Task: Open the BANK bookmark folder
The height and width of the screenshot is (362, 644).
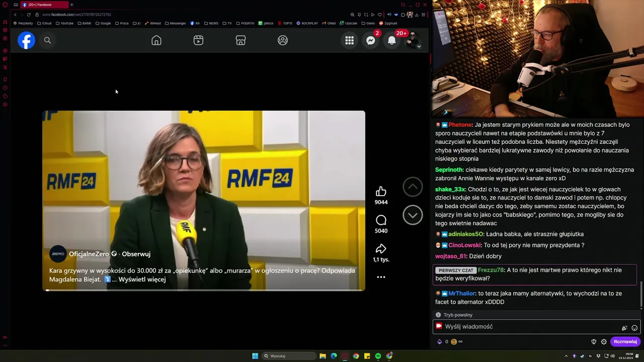Action: (85, 23)
